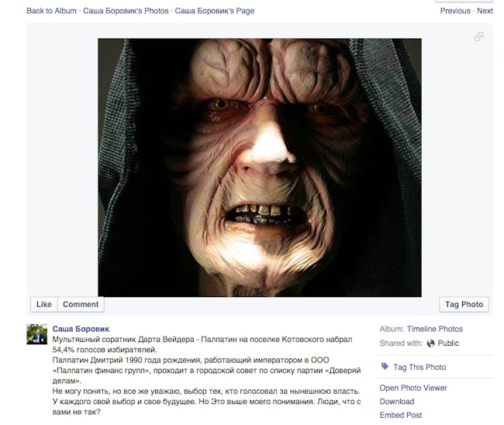This screenshot has height=425, width=504.
Task: Go to the Previous photo
Action: (455, 11)
